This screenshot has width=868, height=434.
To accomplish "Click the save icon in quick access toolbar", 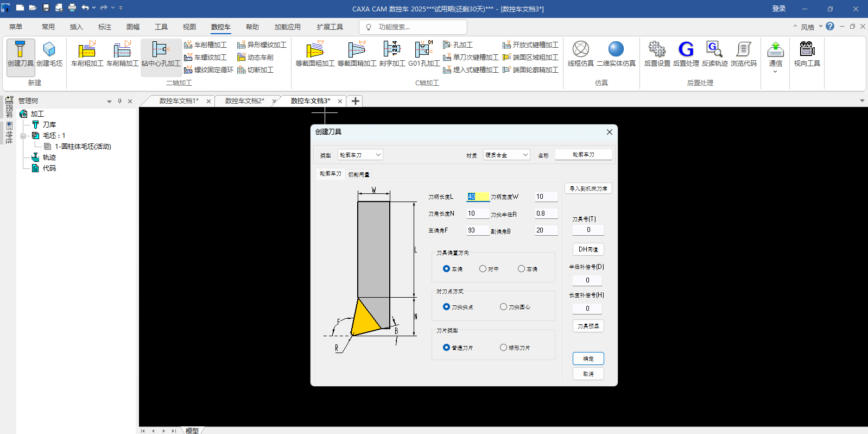I will pyautogui.click(x=46, y=8).
